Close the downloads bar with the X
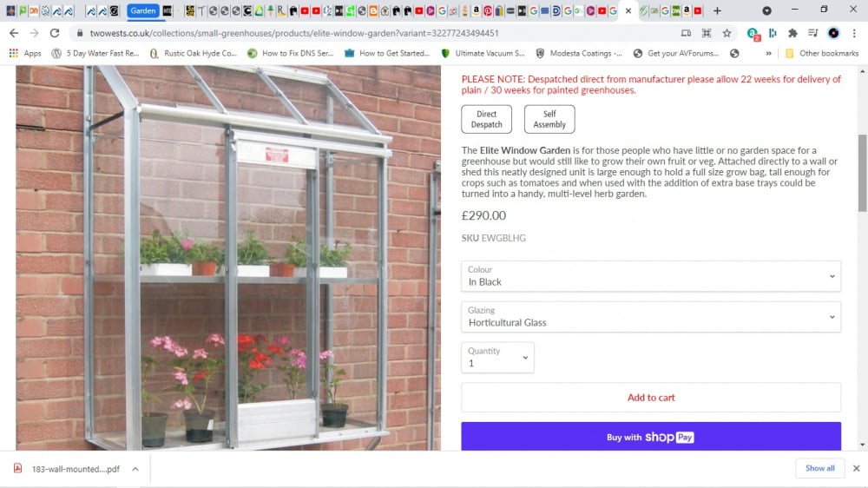868x488 pixels. [x=856, y=468]
